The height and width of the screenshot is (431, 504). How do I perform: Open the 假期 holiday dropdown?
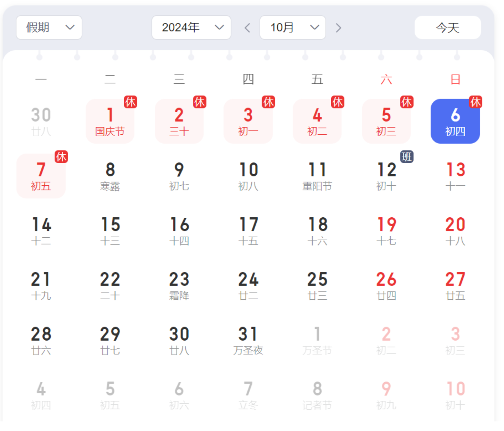click(49, 27)
